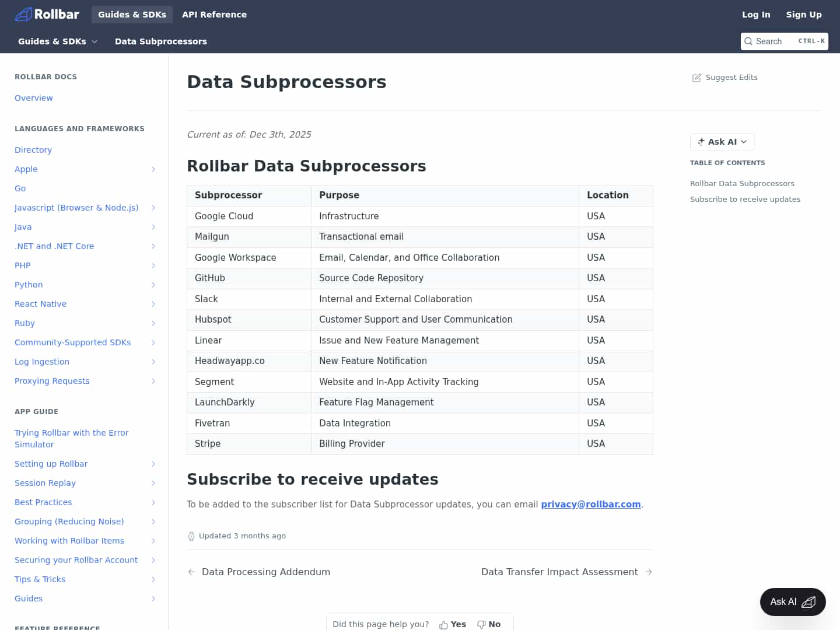The width and height of the screenshot is (840, 630).
Task: Click the Suggest Edits pencil icon
Action: pos(696,77)
